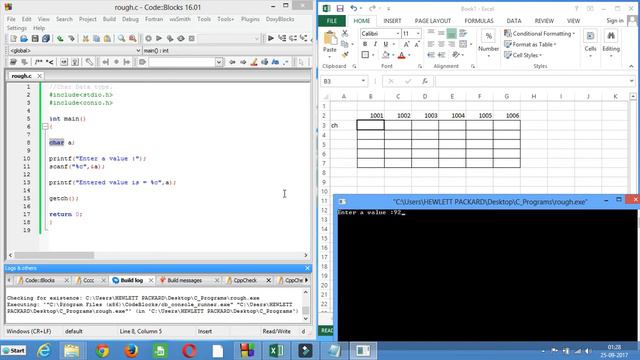Click Undo arrow in Code::Blocks toolbar
Image resolution: width=640 pixels, height=360 pixels.
pyautogui.click(x=60, y=39)
